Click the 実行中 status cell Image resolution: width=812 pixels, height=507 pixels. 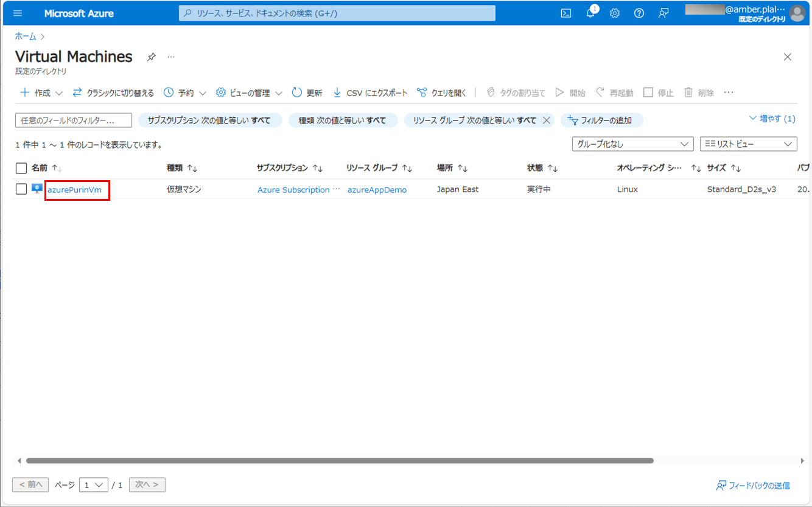click(539, 189)
